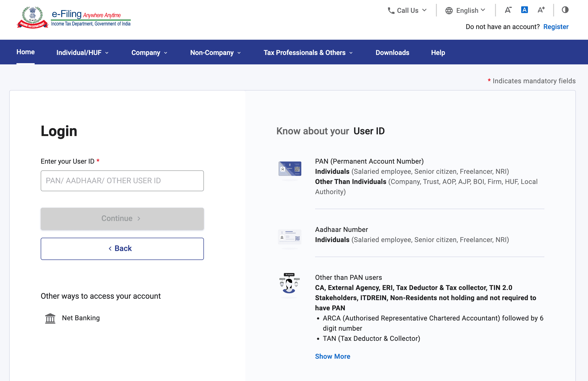This screenshot has height=381, width=588.
Task: Expand Tax Professionals & Others menu
Action: click(308, 53)
